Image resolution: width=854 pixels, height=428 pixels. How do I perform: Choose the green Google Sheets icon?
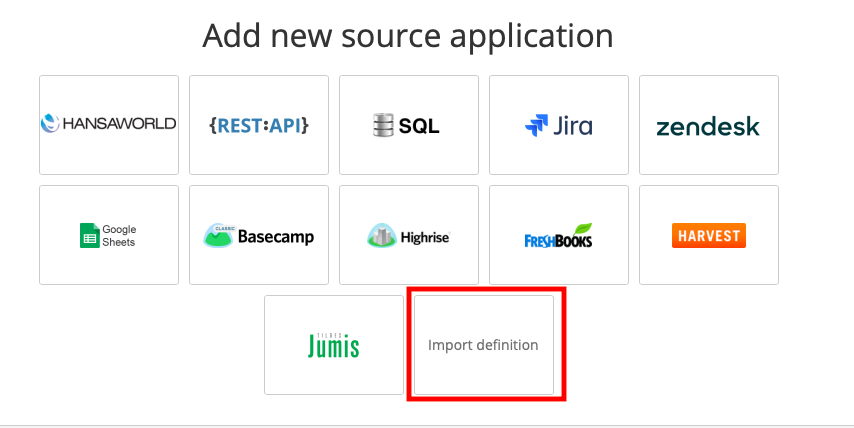(89, 236)
